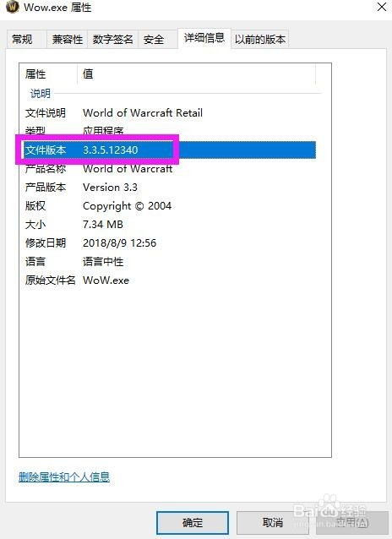The width and height of the screenshot is (392, 539).
Task: Click the 产品名称 World of Warcraft row
Action: click(x=170, y=168)
